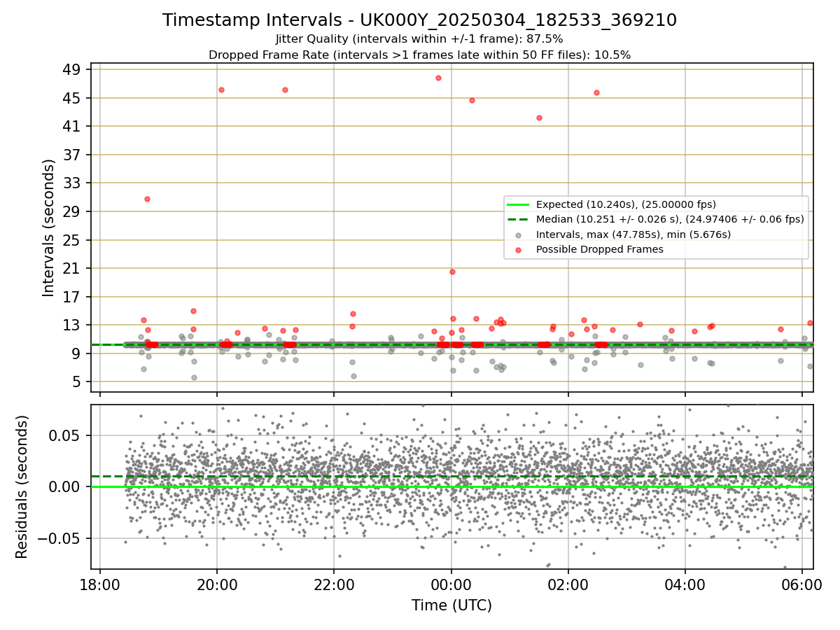
Task: Click the 'Median (10.251 +/- 0.026 s)' legend entry
Action: (670, 219)
